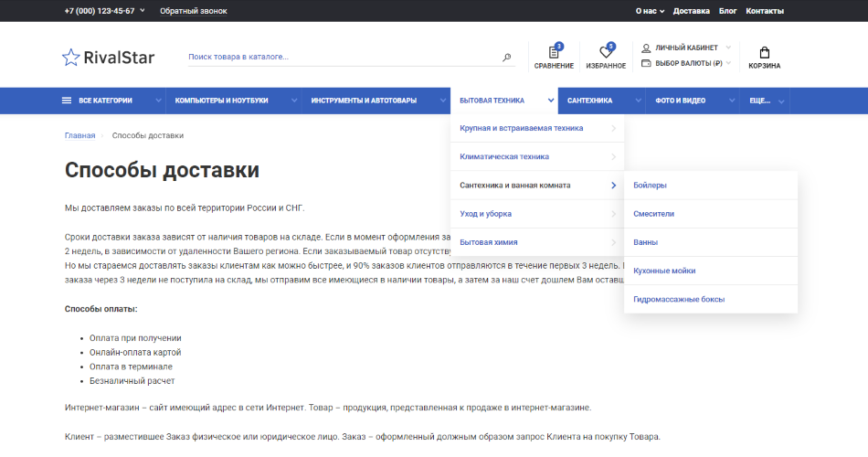Click Обратный звонок link
The image size is (868, 457).
(x=193, y=11)
